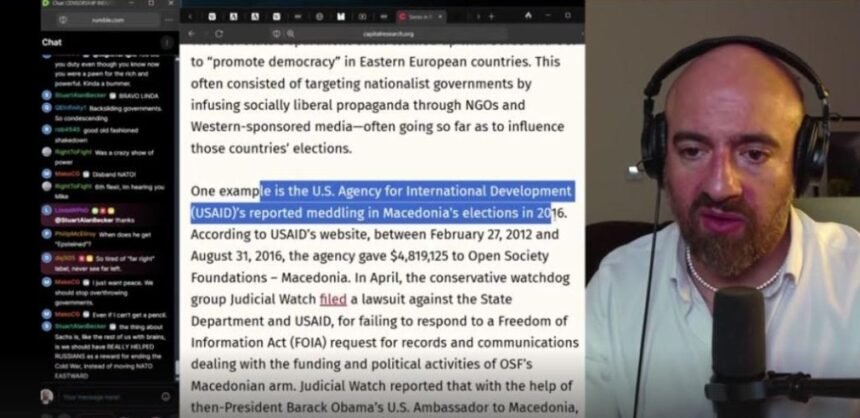
Task: Click the shield icon in rumble address bar
Action: coord(63,20)
